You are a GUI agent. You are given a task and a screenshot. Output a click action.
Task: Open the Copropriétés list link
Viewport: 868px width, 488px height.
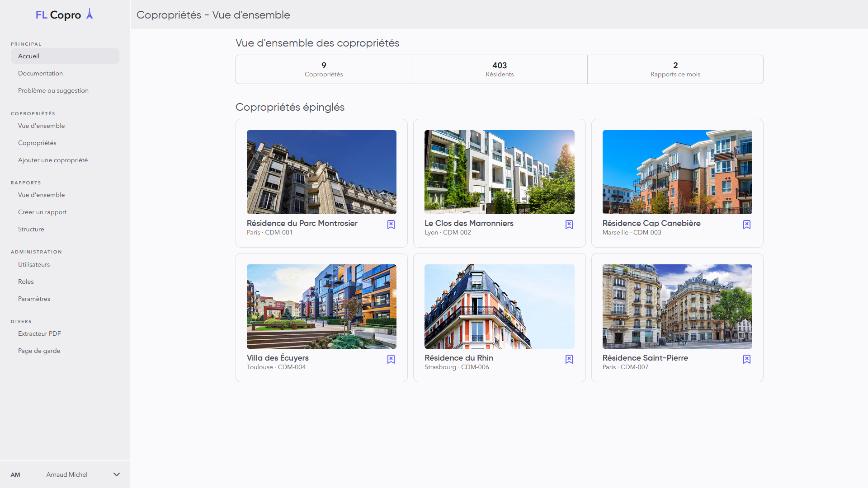[65, 143]
